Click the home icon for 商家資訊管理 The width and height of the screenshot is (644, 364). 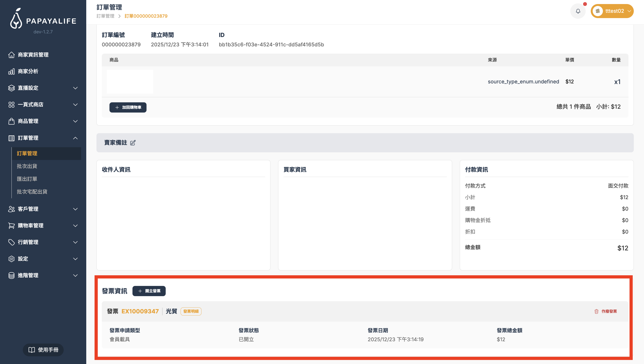click(11, 55)
